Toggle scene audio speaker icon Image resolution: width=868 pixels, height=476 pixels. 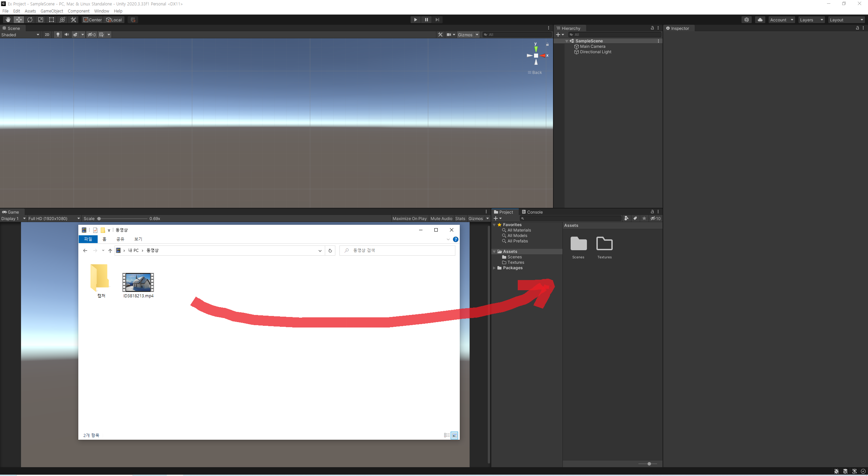(x=67, y=35)
